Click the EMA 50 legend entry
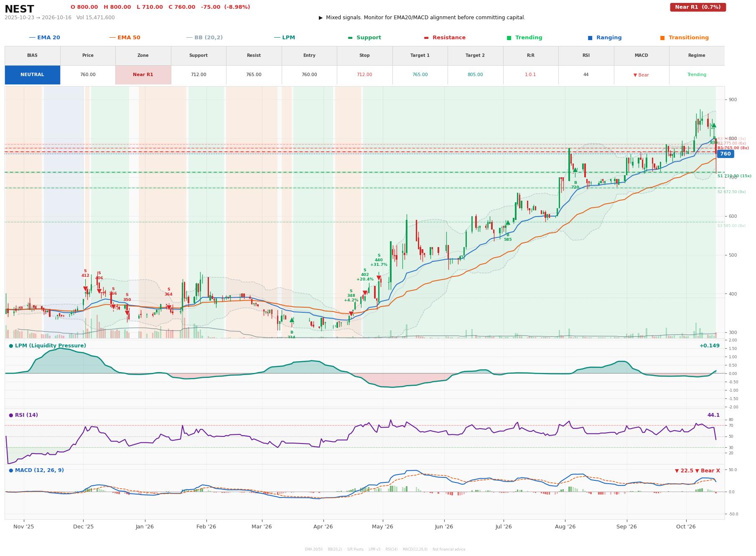This screenshot has height=556, width=756. point(125,38)
